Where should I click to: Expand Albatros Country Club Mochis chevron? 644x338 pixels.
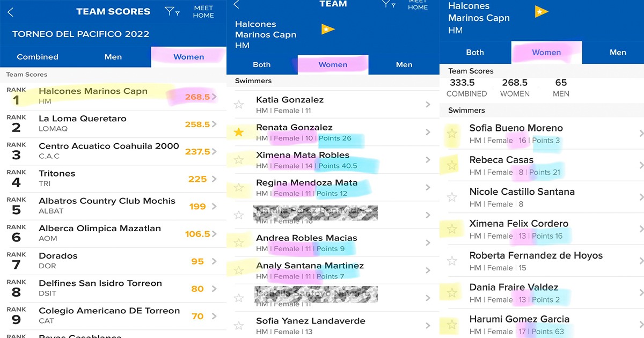coord(215,207)
